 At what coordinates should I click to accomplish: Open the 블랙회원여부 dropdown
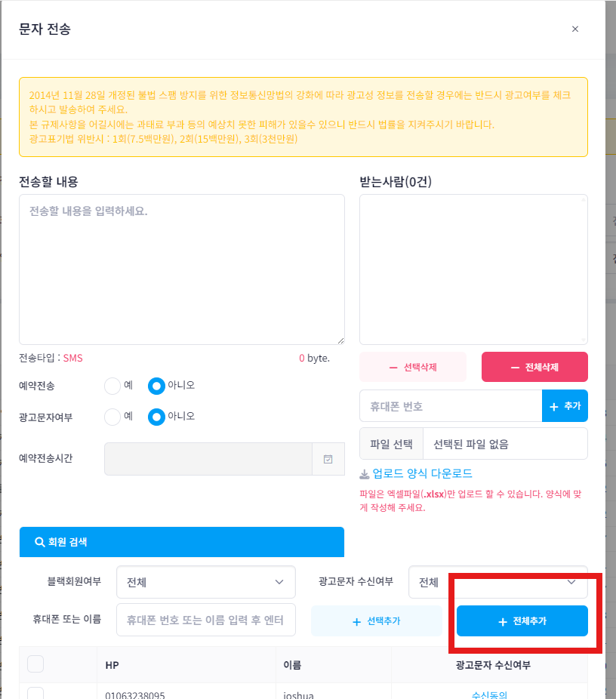(206, 582)
